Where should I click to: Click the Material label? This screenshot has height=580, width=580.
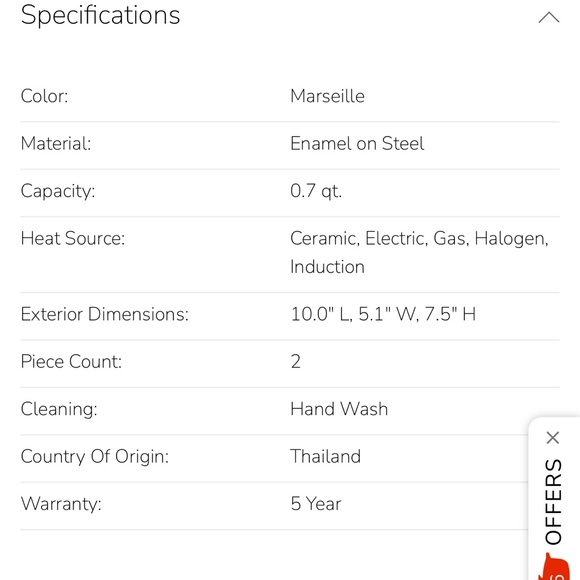[56, 144]
